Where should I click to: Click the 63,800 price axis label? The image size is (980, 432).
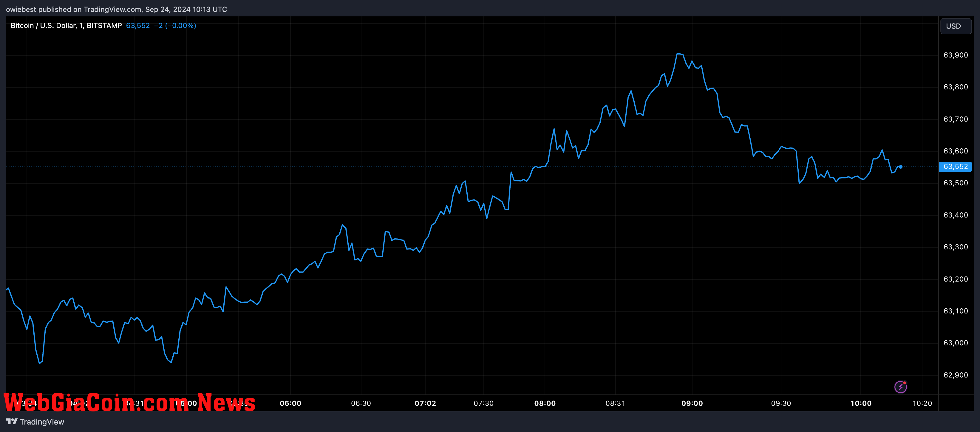point(956,87)
